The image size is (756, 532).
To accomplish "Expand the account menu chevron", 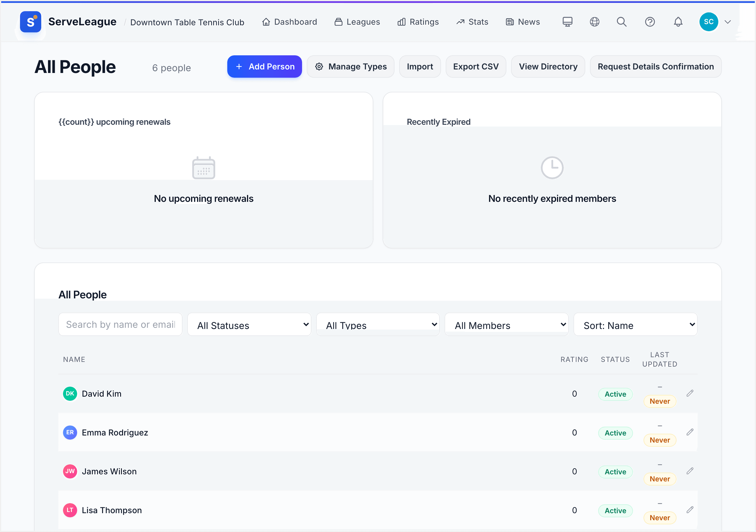I will 728,22.
